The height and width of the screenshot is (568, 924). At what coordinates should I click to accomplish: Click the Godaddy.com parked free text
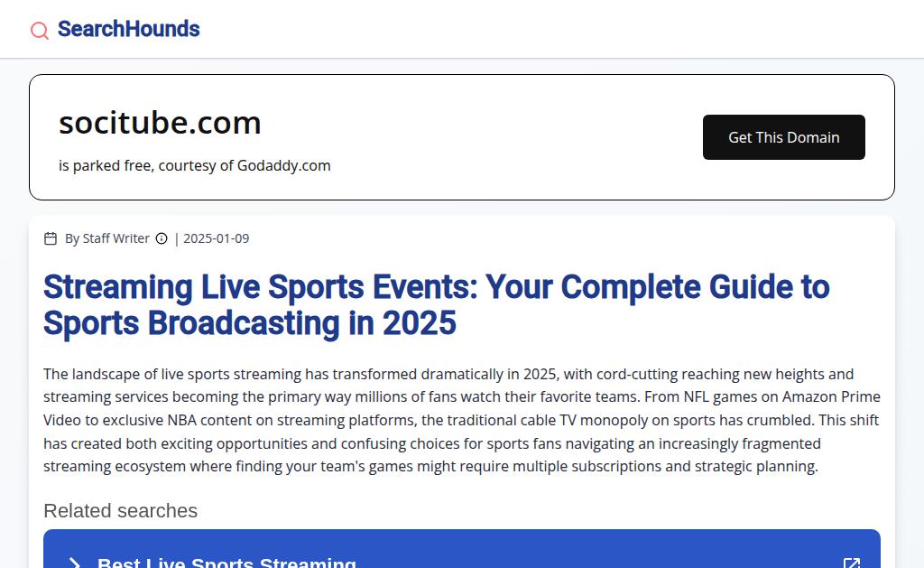tap(195, 166)
